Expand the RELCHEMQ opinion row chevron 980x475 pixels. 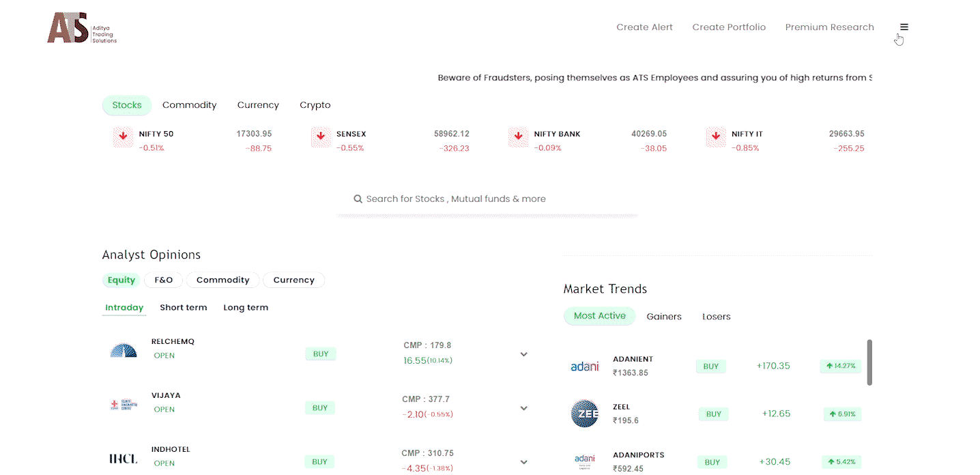(x=523, y=354)
